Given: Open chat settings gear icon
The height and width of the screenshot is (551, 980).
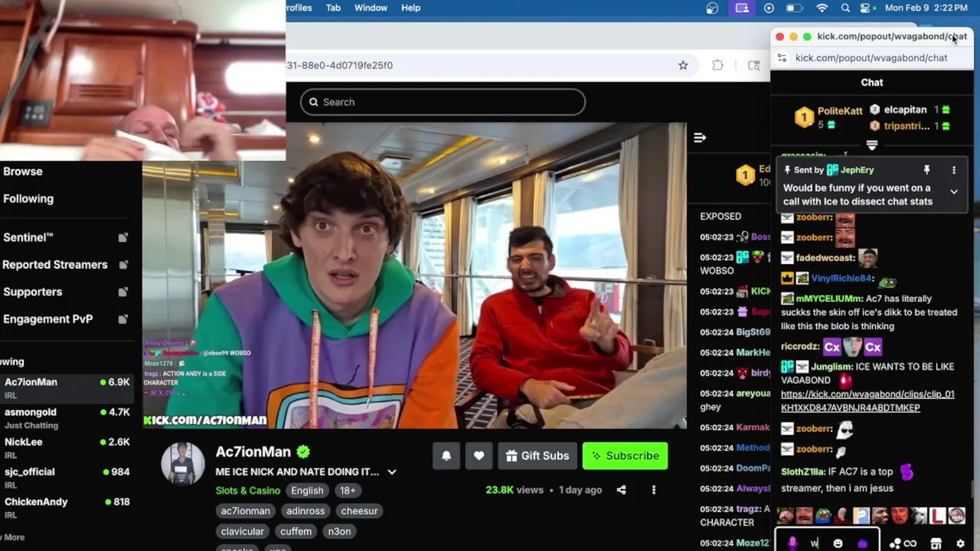Looking at the screenshot, I should click(x=960, y=543).
